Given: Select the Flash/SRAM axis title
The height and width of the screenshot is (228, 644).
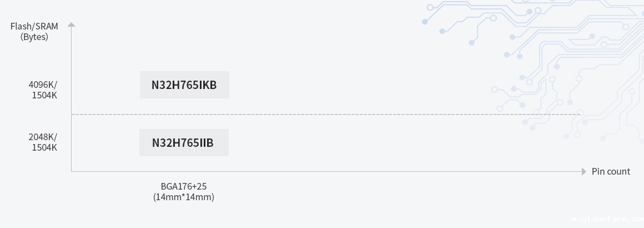Looking at the screenshot, I should [x=34, y=26].
